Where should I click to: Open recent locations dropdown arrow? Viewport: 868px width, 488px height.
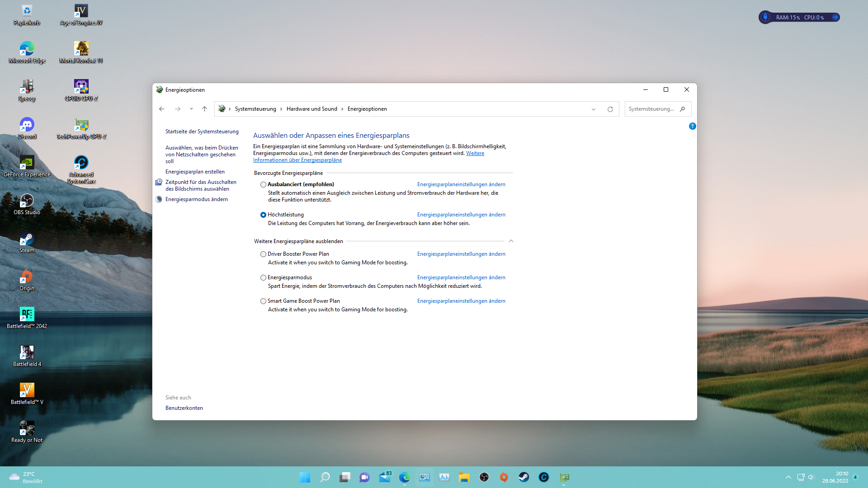191,109
